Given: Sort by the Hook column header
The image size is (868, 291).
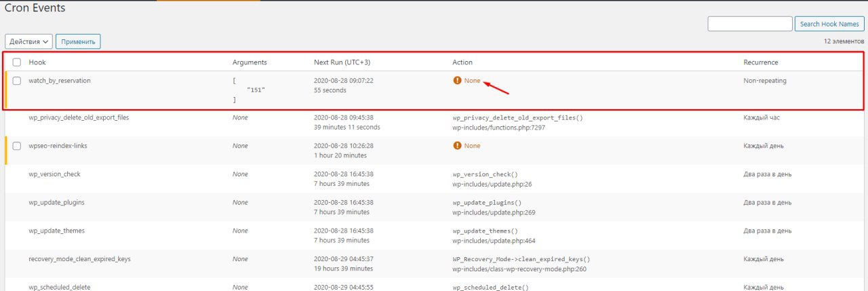Looking at the screenshot, I should 37,62.
